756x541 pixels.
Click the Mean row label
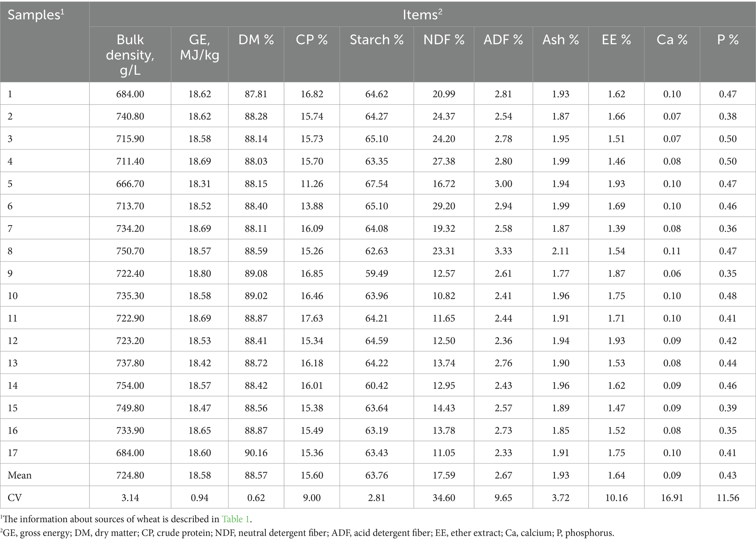pos(20,475)
